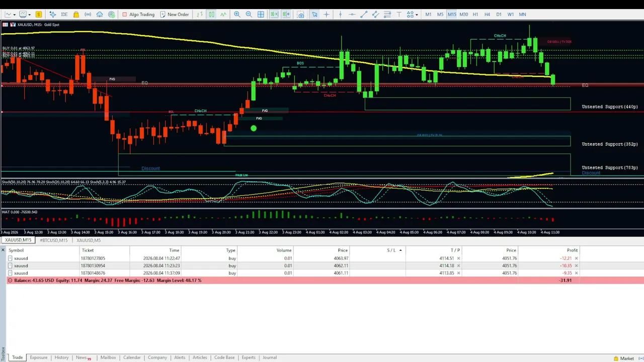Take a chart screenshot with camera icon
This screenshot has height=362, width=644.
(301, 14)
